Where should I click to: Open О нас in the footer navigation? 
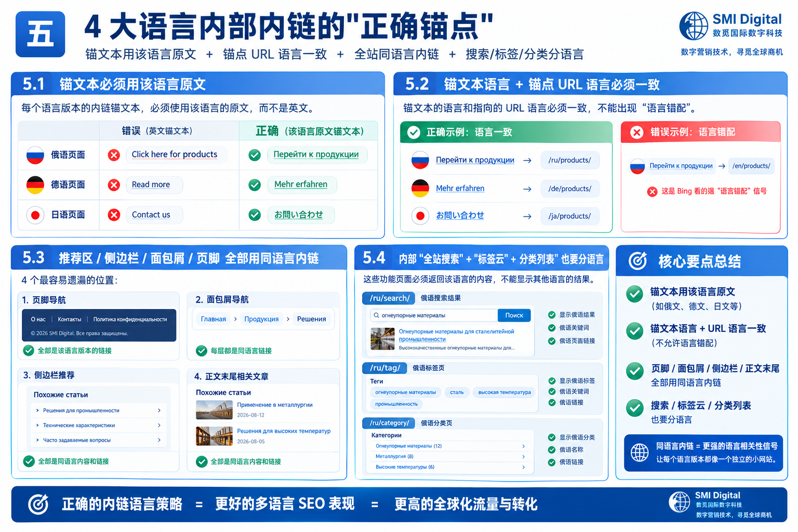click(x=38, y=320)
